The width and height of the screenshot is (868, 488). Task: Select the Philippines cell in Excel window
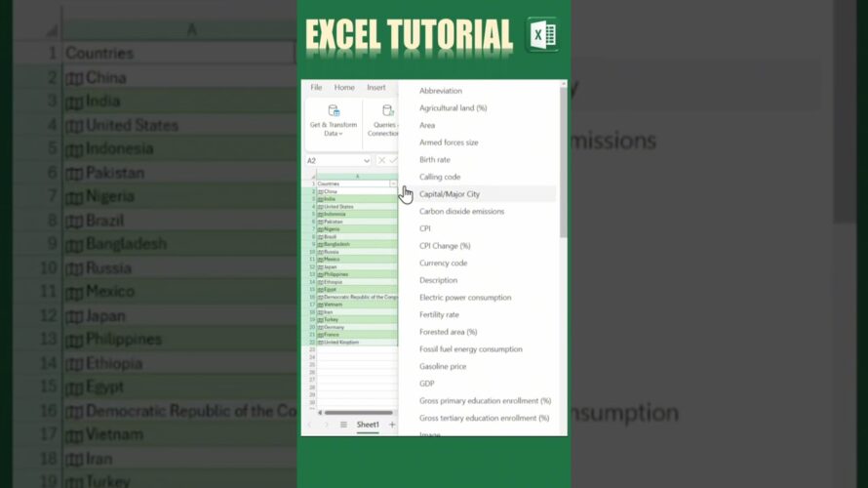pyautogui.click(x=357, y=274)
